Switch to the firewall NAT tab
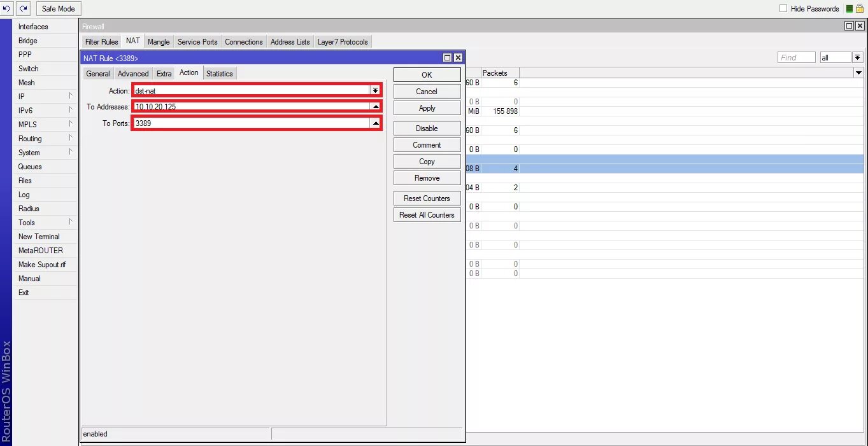This screenshot has height=446, width=868. [x=132, y=41]
